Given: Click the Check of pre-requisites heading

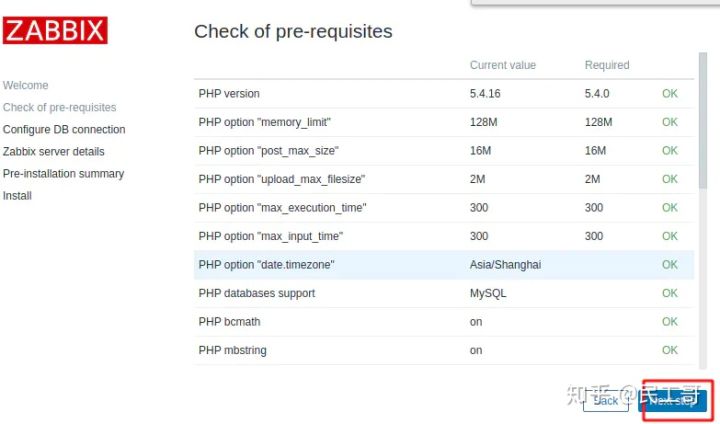Looking at the screenshot, I should 293,31.
